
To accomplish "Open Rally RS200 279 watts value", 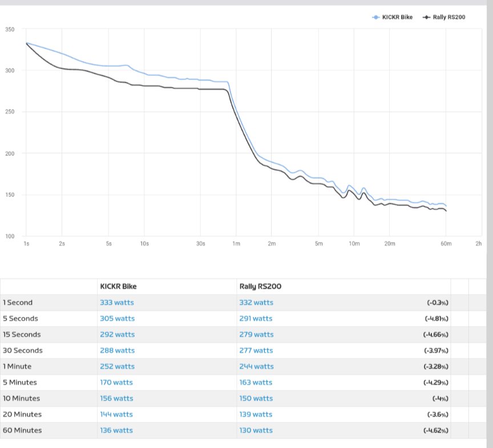I will point(257,334).
